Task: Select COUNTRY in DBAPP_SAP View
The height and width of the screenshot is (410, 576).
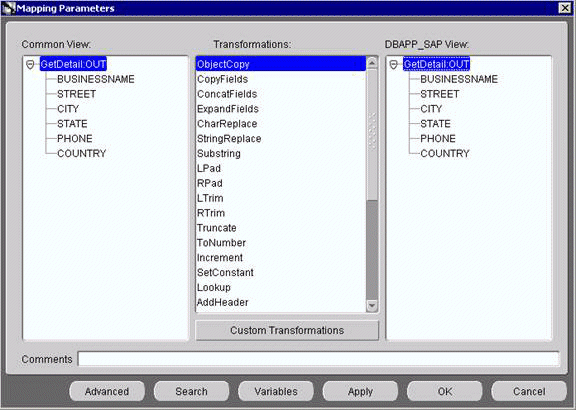Action: [445, 154]
